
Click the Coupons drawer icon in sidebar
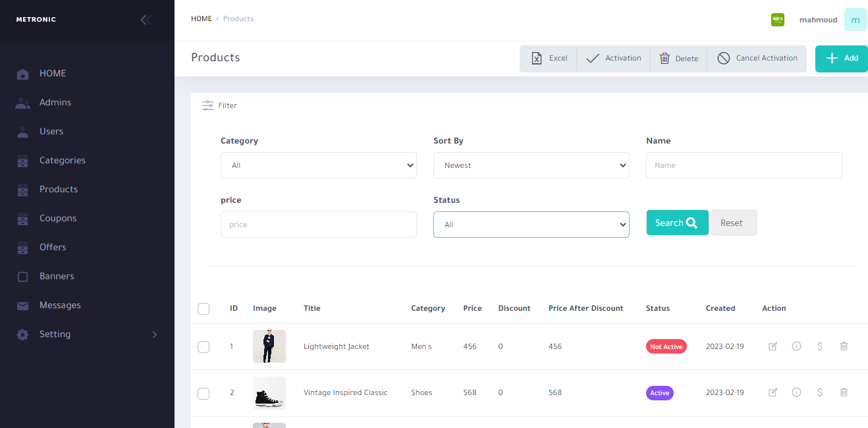(23, 219)
